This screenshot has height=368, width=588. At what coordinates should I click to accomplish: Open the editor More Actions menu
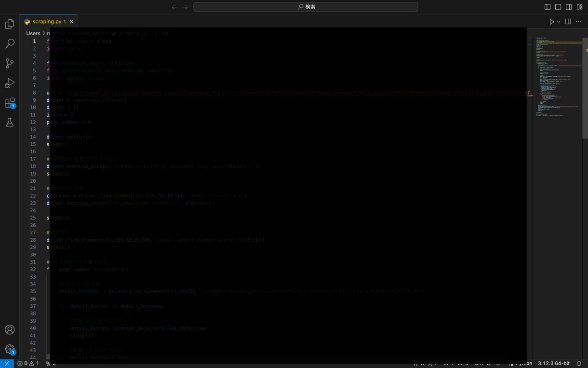click(579, 22)
